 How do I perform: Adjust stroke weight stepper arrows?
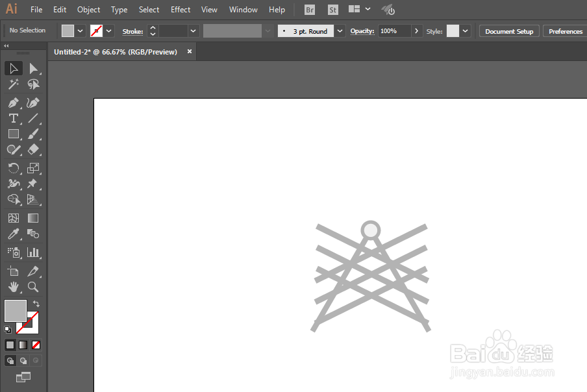(153, 31)
